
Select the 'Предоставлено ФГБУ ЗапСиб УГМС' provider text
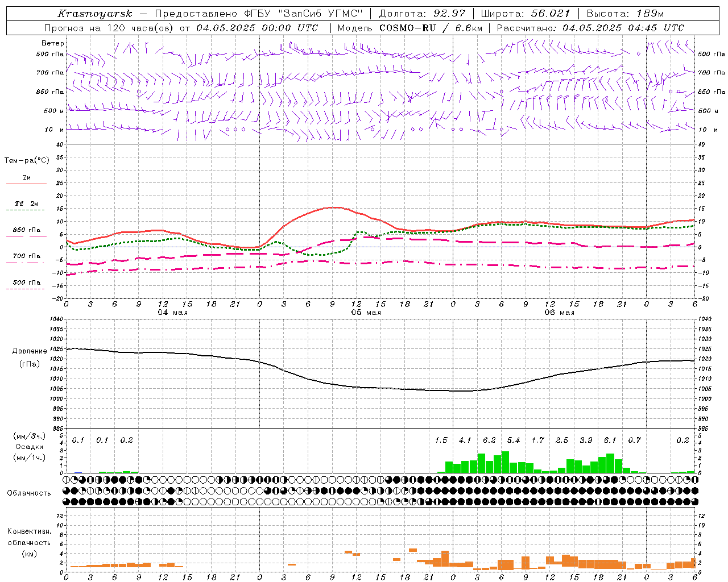(x=259, y=14)
